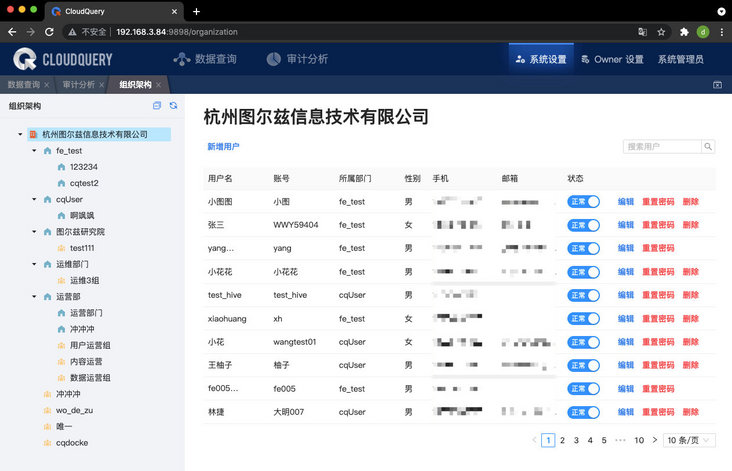Open 数据查询 in the top navigation
732x471 pixels.
tap(205, 60)
